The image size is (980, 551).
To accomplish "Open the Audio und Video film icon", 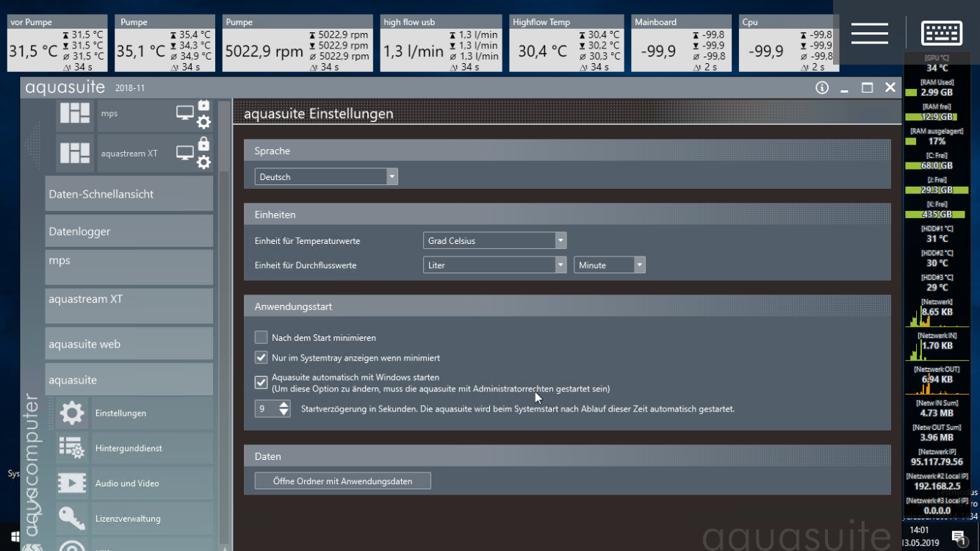I will click(72, 483).
